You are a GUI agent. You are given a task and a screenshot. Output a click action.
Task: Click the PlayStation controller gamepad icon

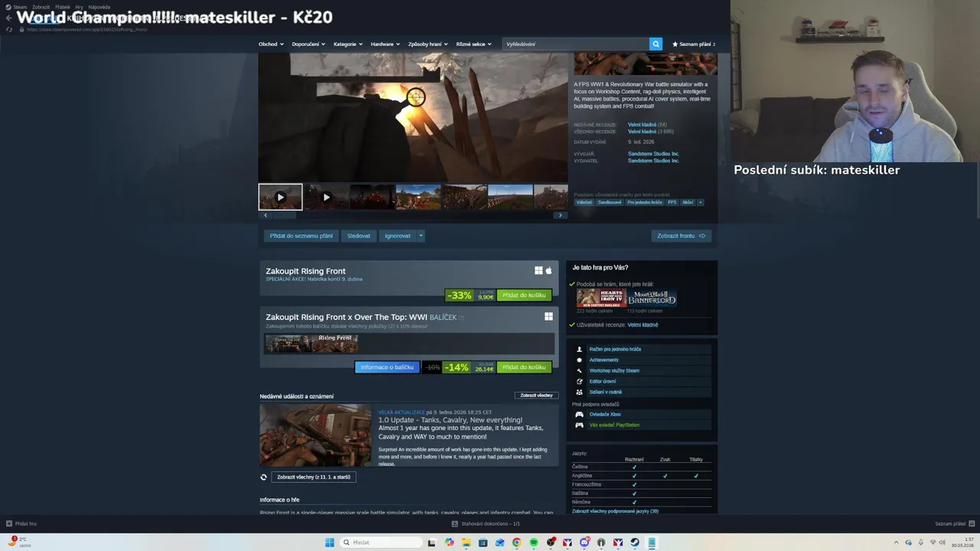tap(579, 425)
